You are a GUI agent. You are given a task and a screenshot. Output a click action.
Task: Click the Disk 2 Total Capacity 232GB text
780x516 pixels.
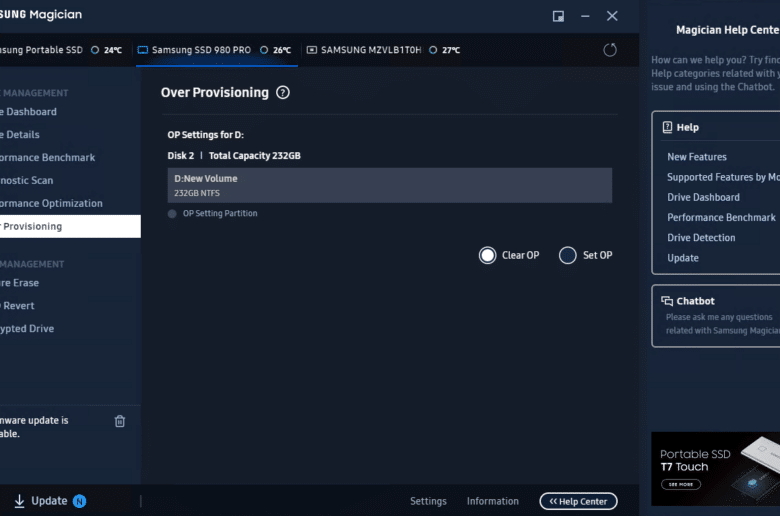tap(234, 156)
